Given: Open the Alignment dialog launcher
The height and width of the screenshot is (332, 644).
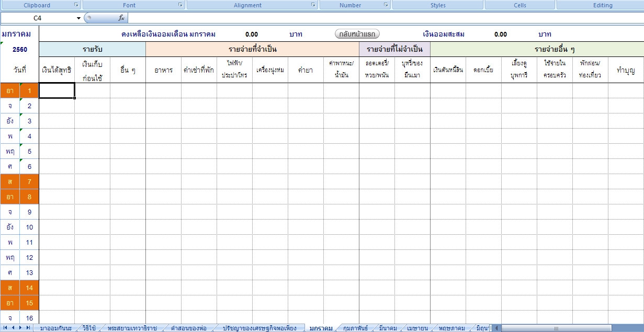Looking at the screenshot, I should click(313, 5).
